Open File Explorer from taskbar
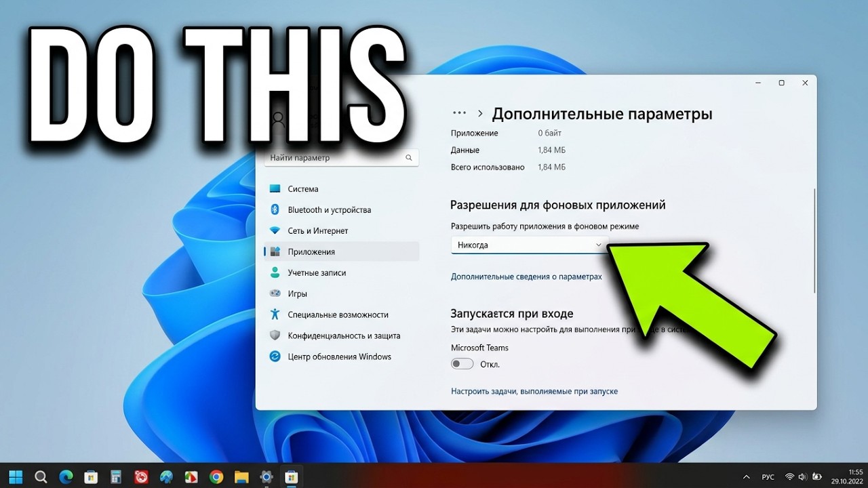 241,476
